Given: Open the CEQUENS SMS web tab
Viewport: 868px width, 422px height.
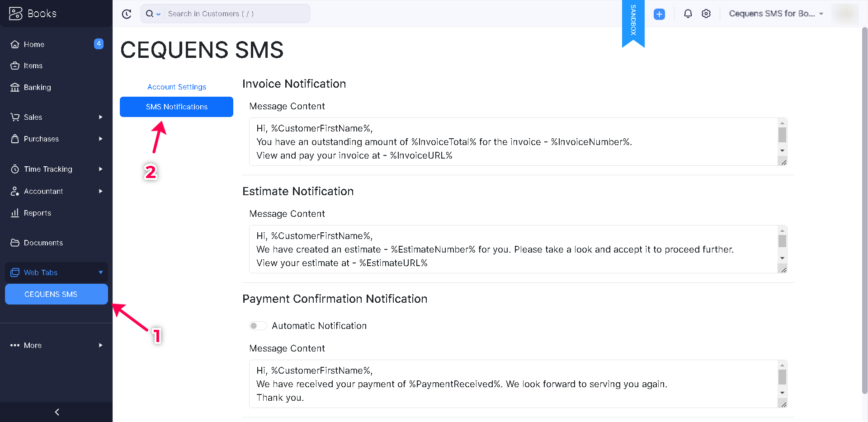Looking at the screenshot, I should pos(57,294).
